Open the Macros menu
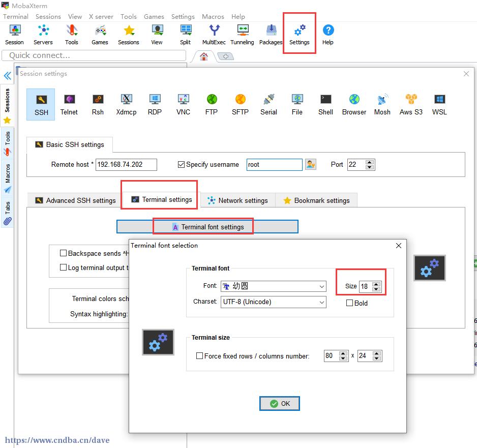Viewport: 477px width, 448px height. (213, 16)
